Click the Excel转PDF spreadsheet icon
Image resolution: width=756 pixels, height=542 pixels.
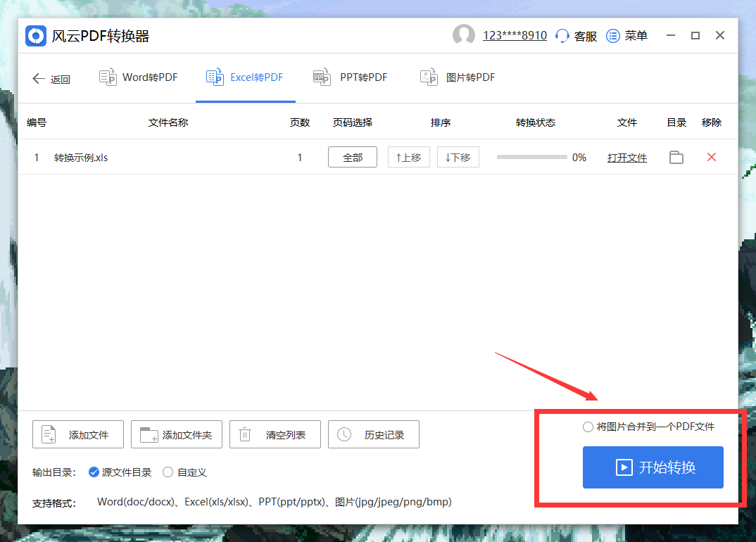click(215, 77)
